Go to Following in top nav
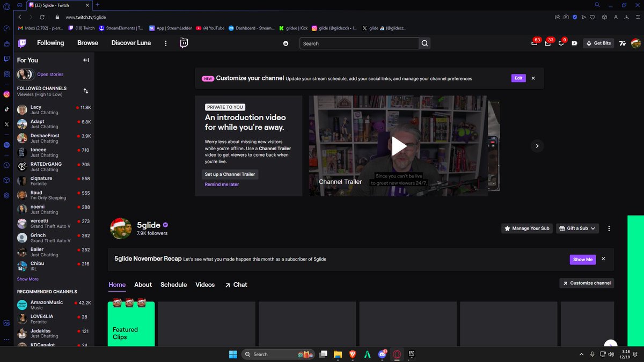Screen dimensions: 644x362 (50, 43)
